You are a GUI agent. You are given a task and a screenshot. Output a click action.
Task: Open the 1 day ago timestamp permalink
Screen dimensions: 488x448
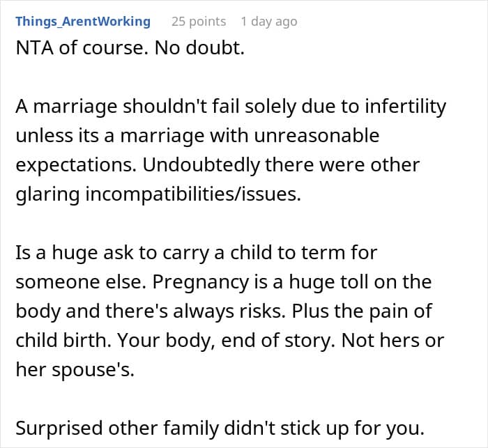point(269,22)
